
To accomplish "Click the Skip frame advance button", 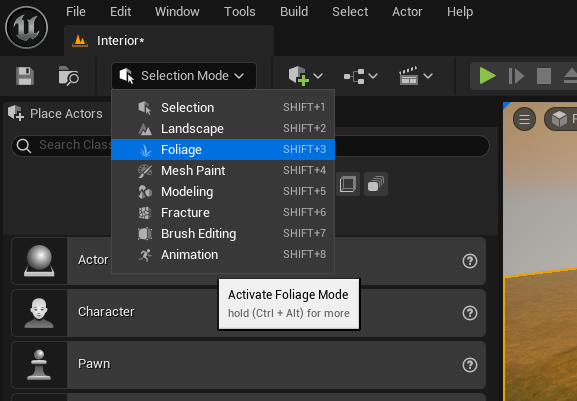I will 516,76.
